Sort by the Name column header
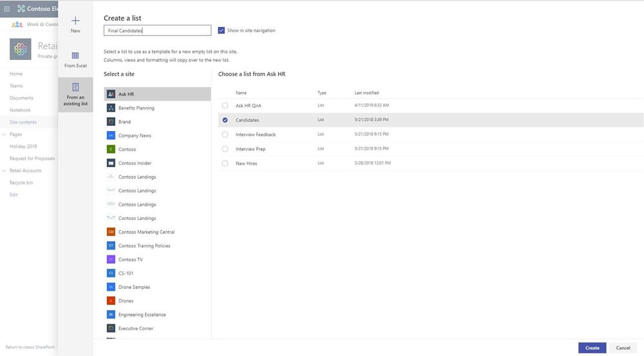The image size is (644, 356). pos(241,93)
